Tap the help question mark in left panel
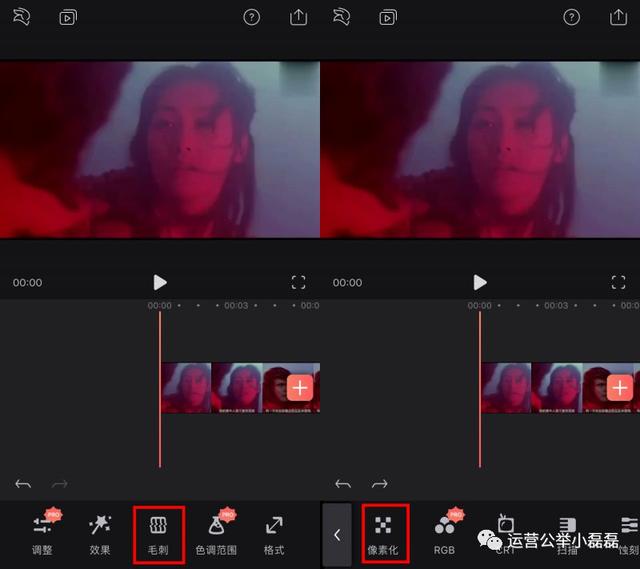This screenshot has height=569, width=640. point(251,18)
